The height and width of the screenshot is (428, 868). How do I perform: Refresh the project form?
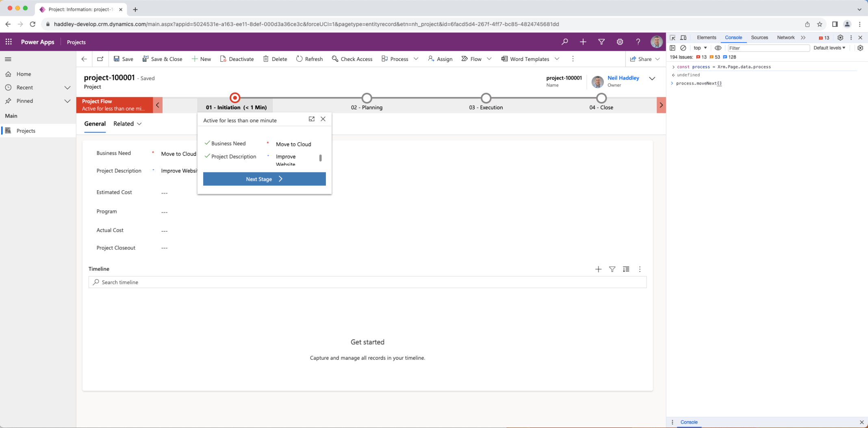click(310, 59)
